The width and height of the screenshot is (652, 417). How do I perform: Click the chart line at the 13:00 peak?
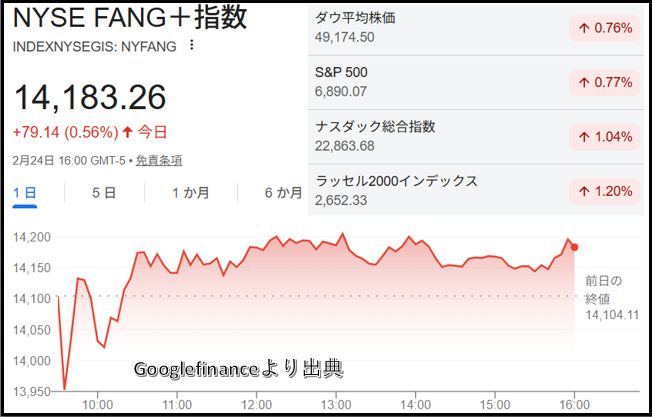click(x=342, y=235)
